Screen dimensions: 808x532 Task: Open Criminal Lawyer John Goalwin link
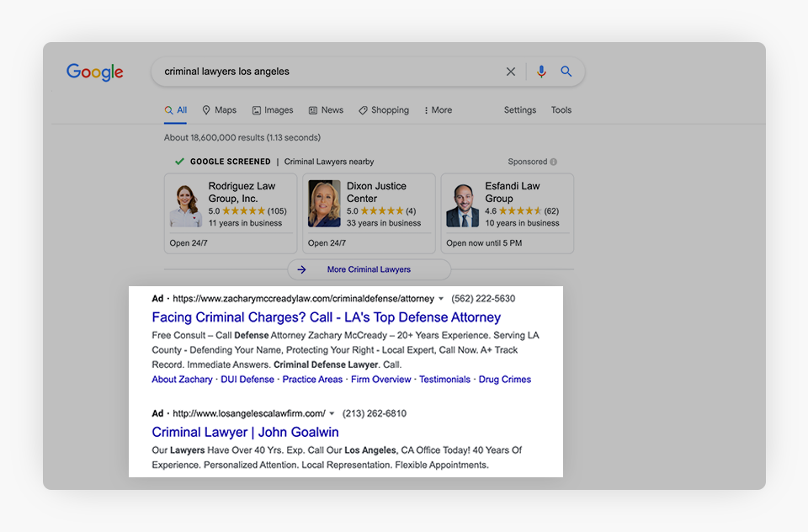pos(245,432)
